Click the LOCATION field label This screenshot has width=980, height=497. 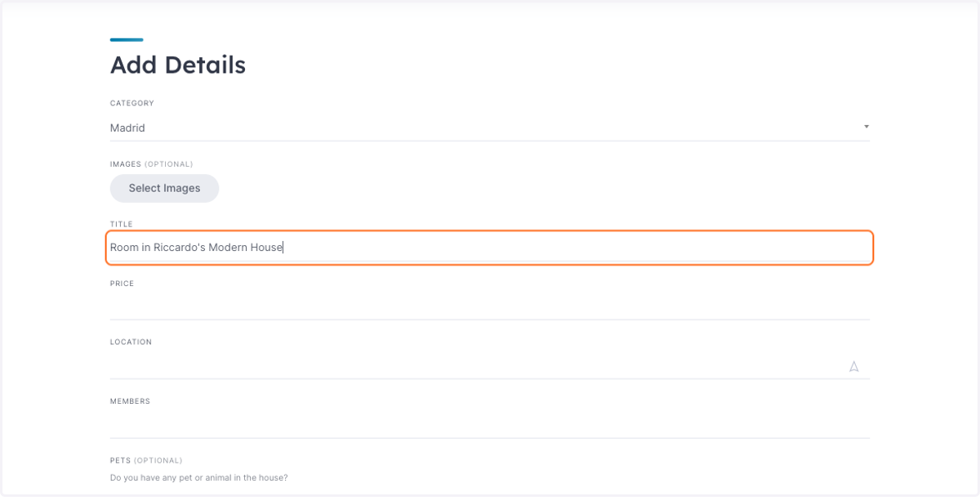tap(131, 343)
